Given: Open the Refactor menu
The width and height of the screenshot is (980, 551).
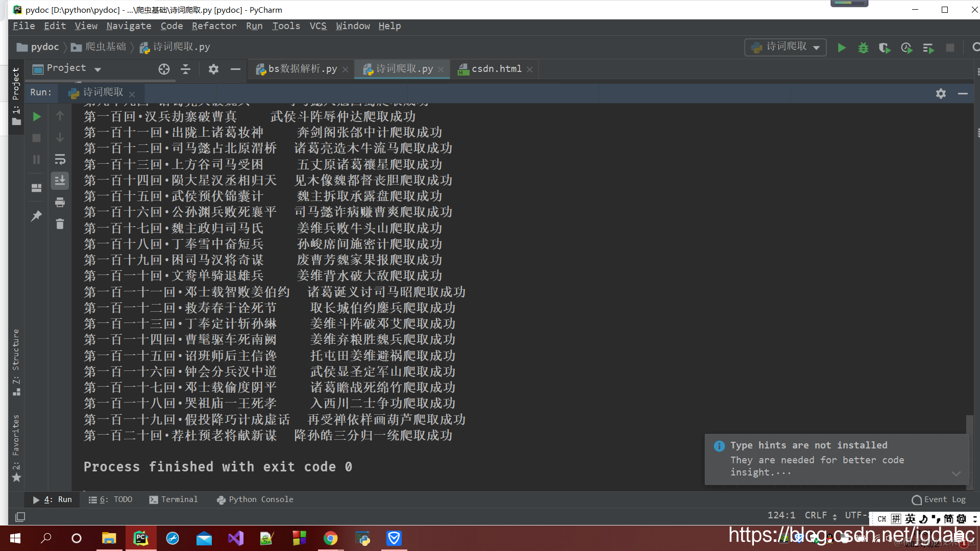Looking at the screenshot, I should tap(214, 26).
